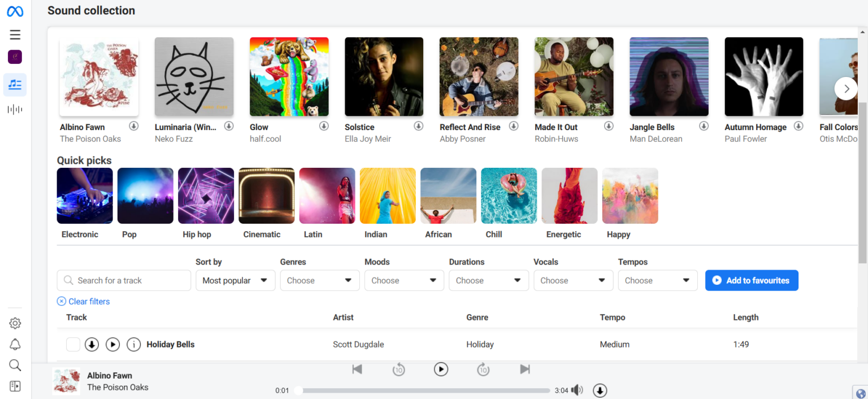This screenshot has height=399, width=868.
Task: Mute audio using the speaker icon
Action: tap(577, 390)
